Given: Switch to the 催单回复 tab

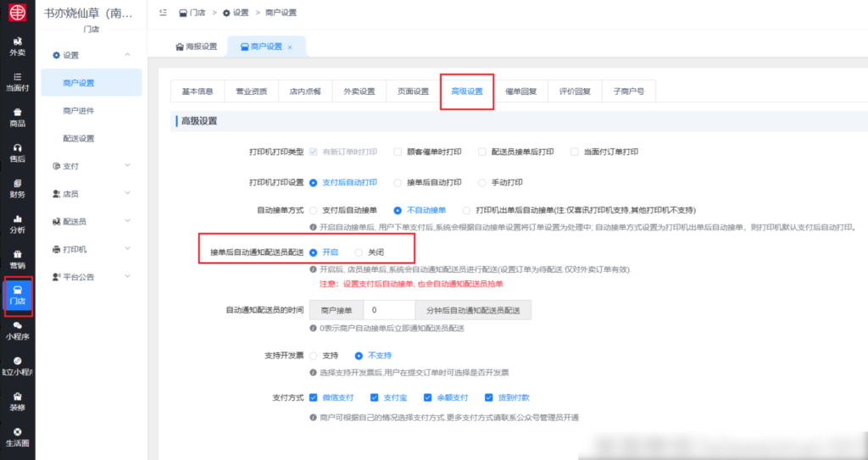Looking at the screenshot, I should [521, 91].
